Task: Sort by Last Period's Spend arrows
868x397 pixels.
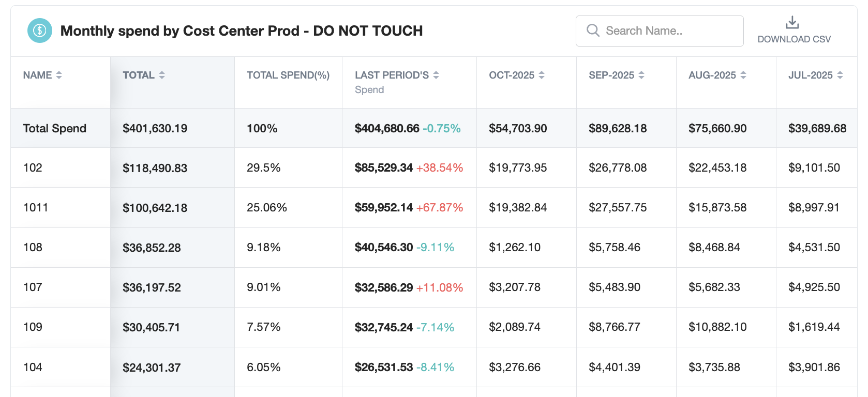Action: [436, 75]
